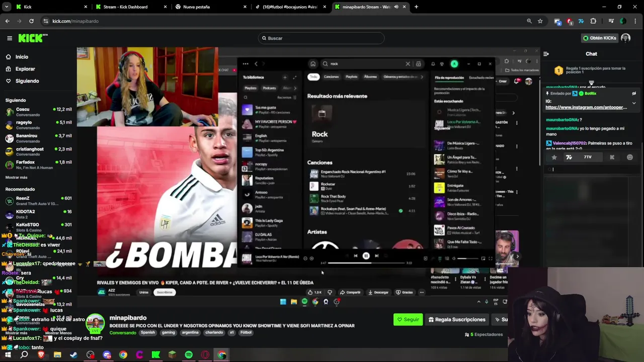Click the Spanish stream tag
This screenshot has height=362, width=644.
[148, 332]
